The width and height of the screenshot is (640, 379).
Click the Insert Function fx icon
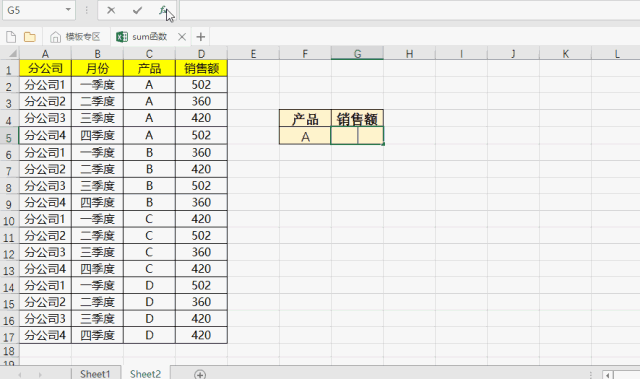point(163,10)
